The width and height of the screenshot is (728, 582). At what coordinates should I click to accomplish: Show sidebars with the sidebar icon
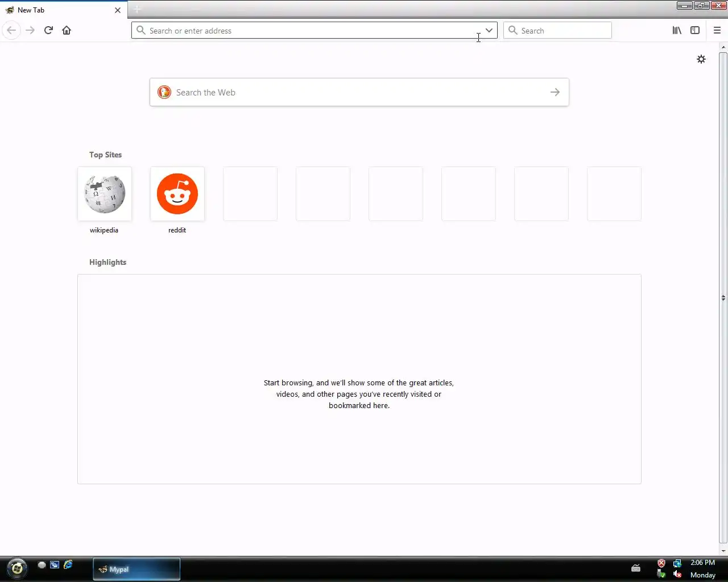click(x=695, y=30)
